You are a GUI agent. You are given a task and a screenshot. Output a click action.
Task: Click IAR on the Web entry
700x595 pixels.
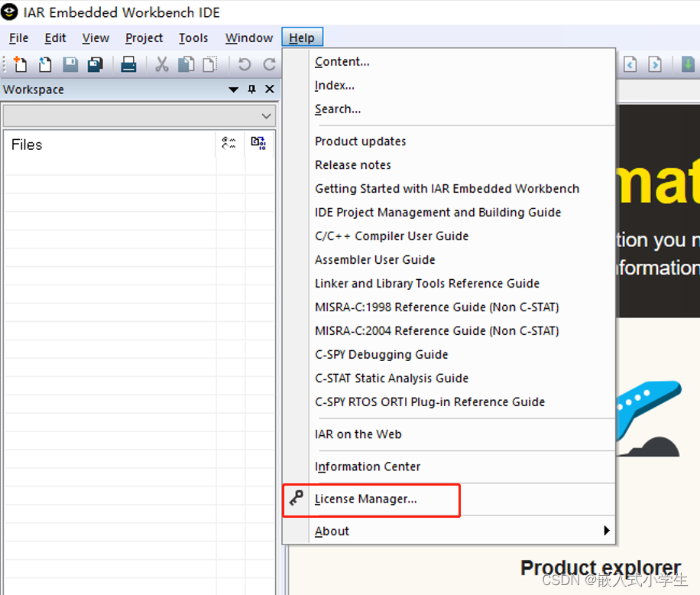tap(358, 434)
